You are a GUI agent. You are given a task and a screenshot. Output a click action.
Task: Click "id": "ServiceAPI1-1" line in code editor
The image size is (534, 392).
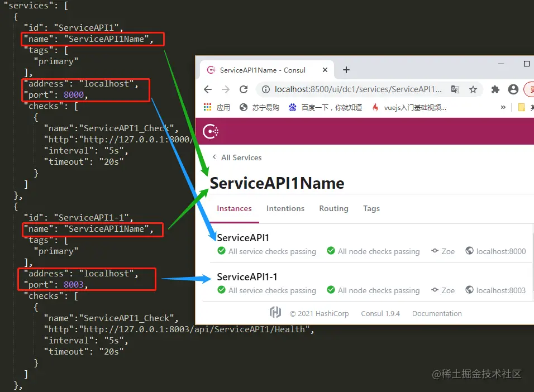pos(78,217)
